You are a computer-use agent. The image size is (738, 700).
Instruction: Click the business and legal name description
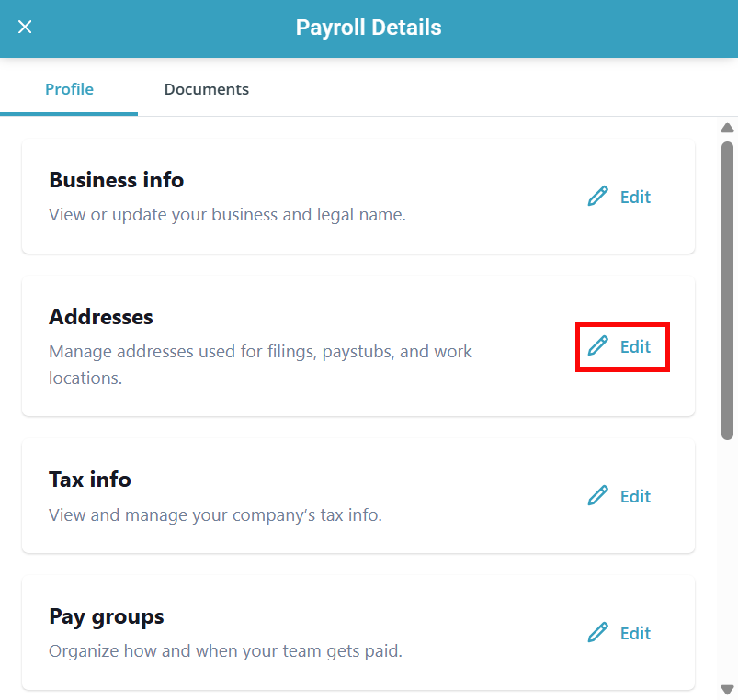[227, 215]
